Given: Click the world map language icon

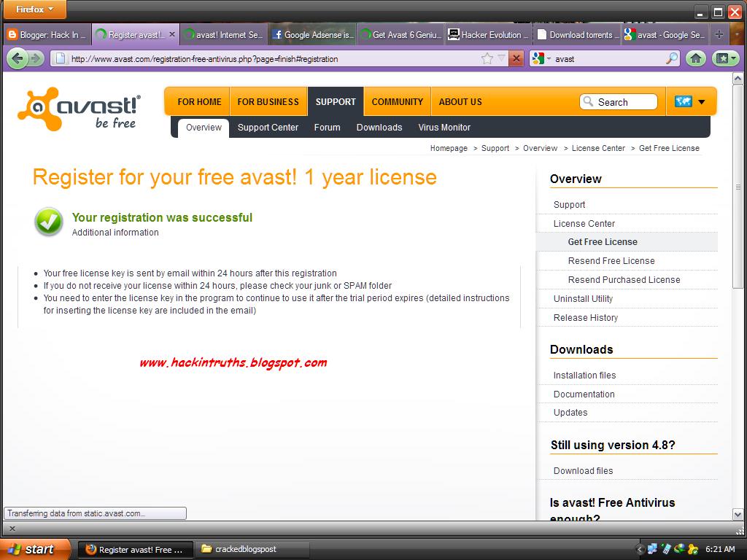Looking at the screenshot, I should [684, 101].
